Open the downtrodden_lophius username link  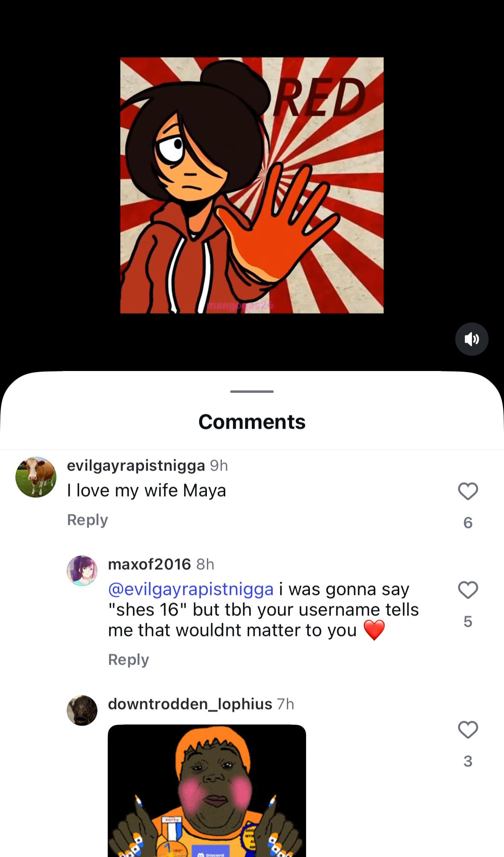point(190,704)
